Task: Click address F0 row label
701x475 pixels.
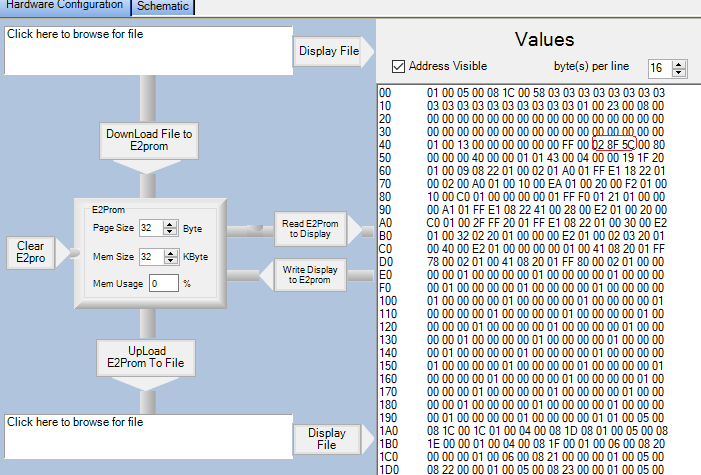Action: click(x=385, y=288)
